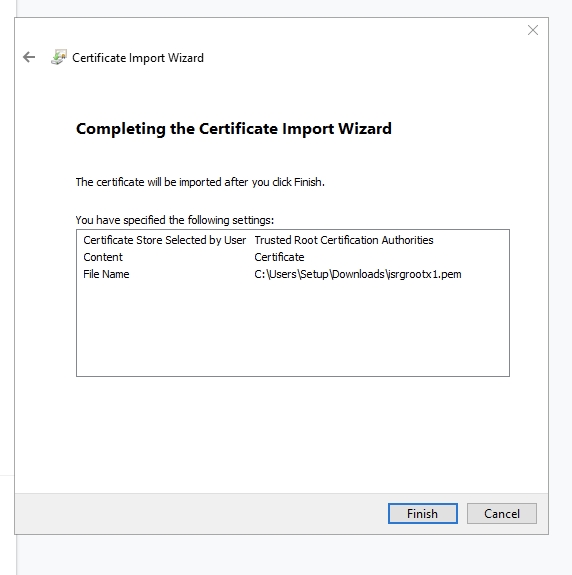Click the 'certificate will be imported' sentence
Image resolution: width=572 pixels, height=575 pixels.
tap(200, 182)
